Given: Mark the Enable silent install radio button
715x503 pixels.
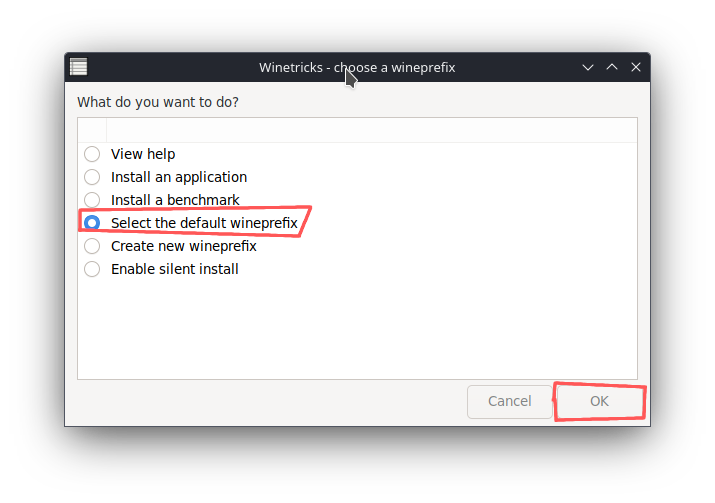Looking at the screenshot, I should pos(92,269).
